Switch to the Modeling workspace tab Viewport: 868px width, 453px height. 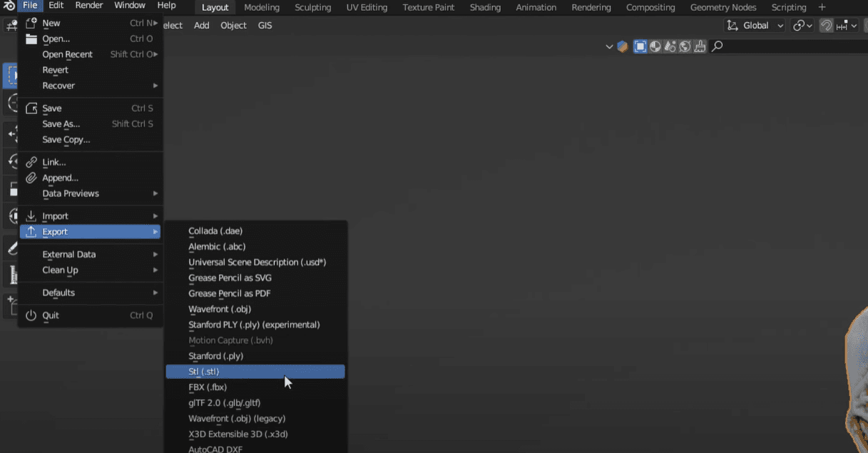click(x=262, y=7)
